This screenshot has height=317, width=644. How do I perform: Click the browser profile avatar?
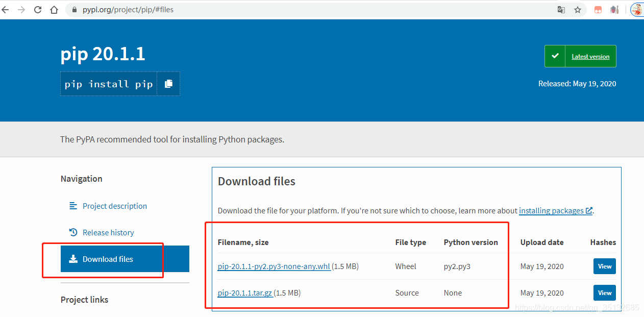point(636,9)
